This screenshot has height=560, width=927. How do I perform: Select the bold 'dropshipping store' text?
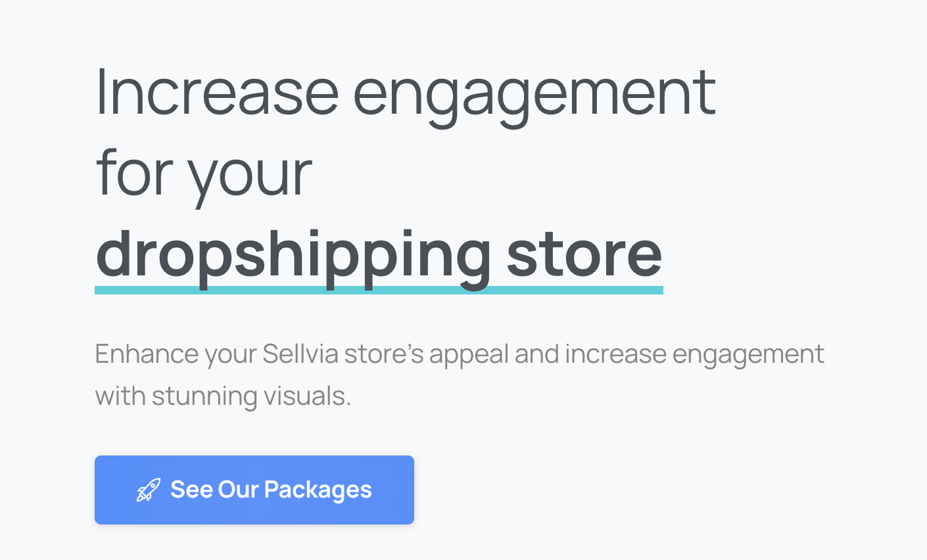point(379,255)
